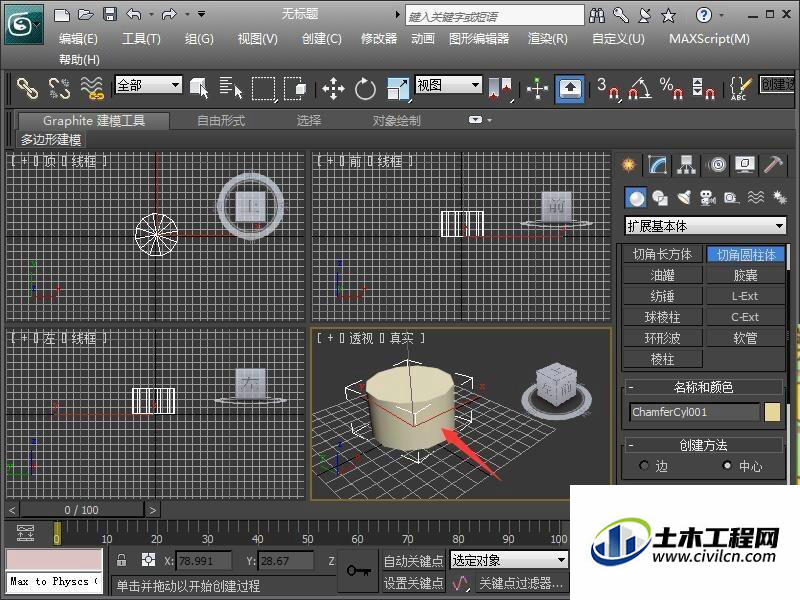Click the 3ds Max application logo button

tap(23, 24)
